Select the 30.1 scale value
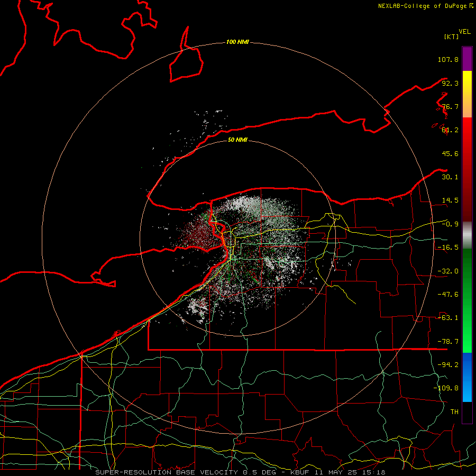This screenshot has height=476, width=476. (450, 177)
